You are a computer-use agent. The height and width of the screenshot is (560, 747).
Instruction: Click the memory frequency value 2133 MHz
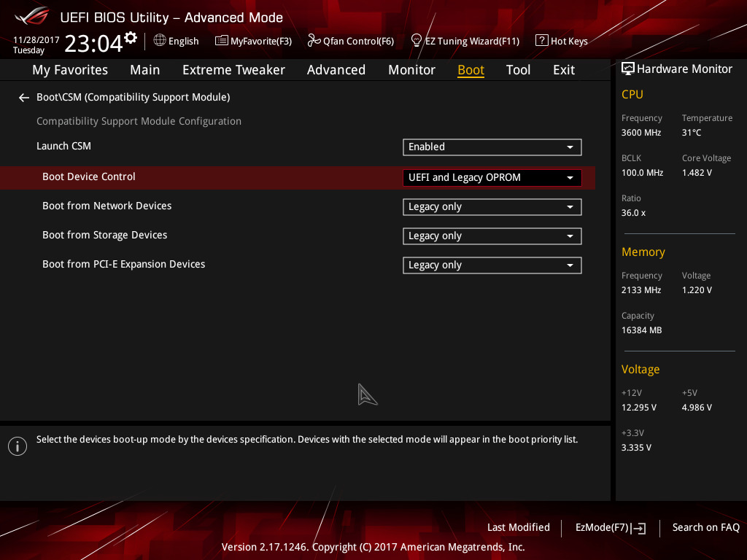pos(641,290)
